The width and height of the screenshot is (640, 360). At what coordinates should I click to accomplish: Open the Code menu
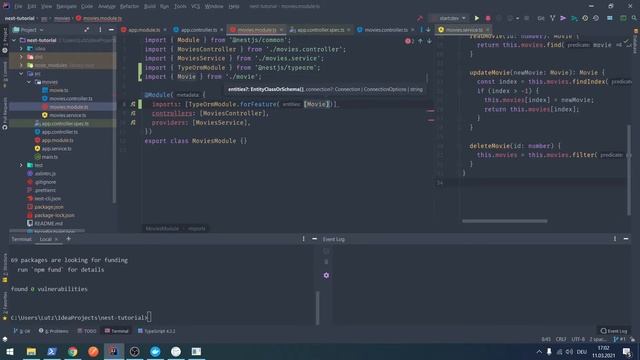coord(87,6)
